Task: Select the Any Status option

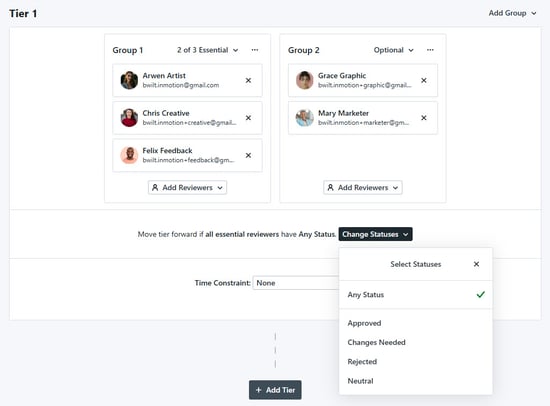Action: click(x=416, y=295)
